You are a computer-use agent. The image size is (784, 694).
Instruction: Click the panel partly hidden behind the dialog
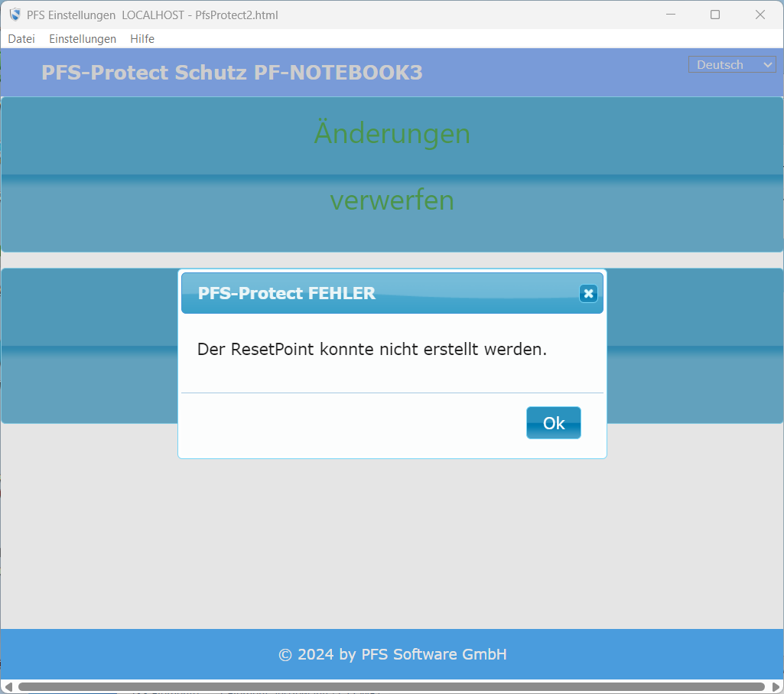coord(92,346)
